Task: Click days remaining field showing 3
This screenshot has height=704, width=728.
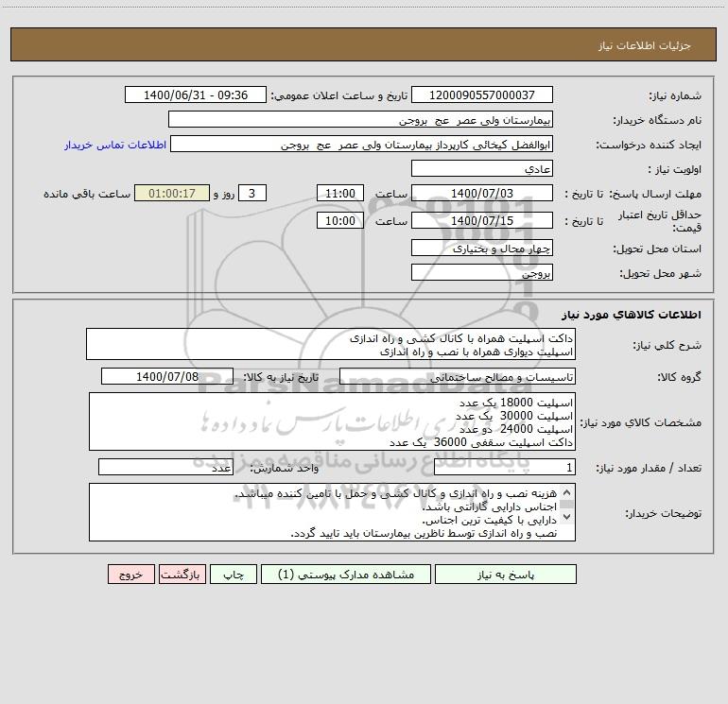Action: (252, 193)
